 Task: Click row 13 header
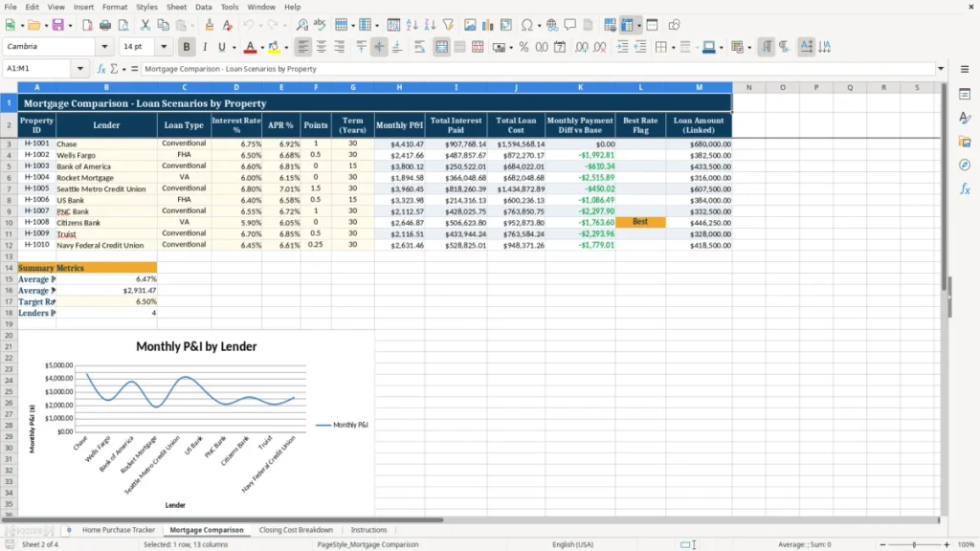click(x=9, y=256)
